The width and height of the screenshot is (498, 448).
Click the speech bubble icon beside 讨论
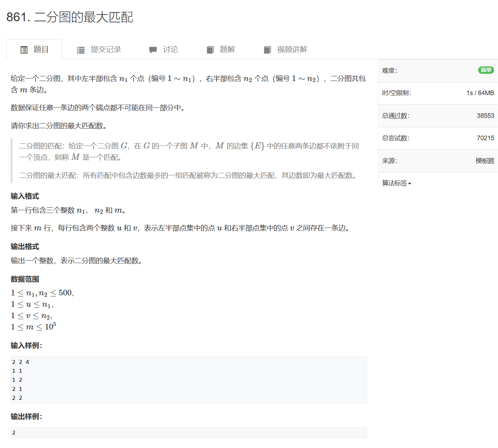pyautogui.click(x=153, y=50)
